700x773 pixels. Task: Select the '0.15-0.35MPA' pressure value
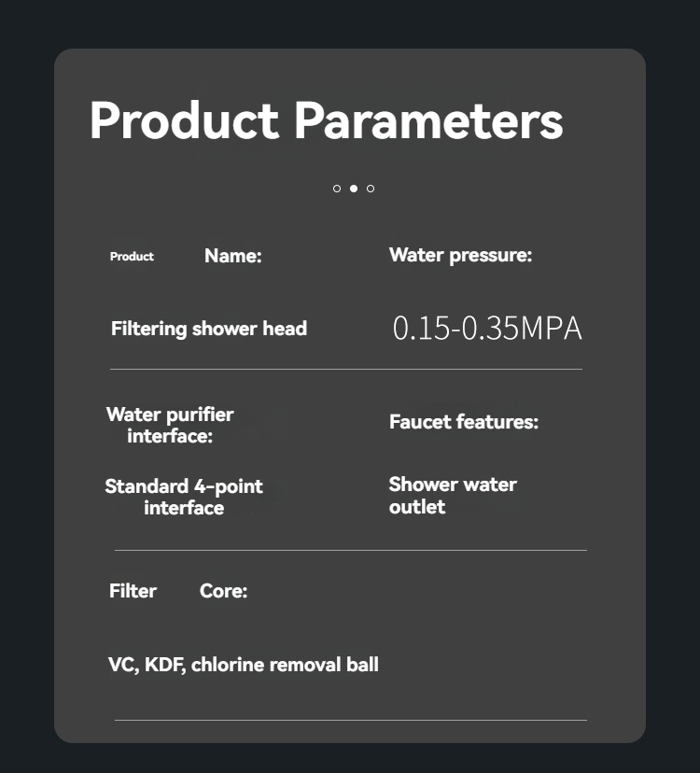487,329
